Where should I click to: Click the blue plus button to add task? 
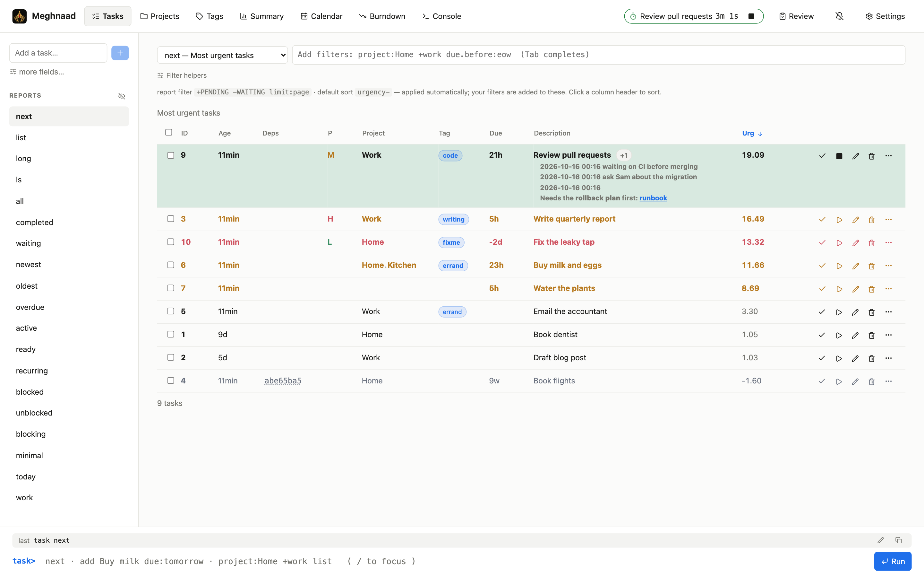[120, 53]
